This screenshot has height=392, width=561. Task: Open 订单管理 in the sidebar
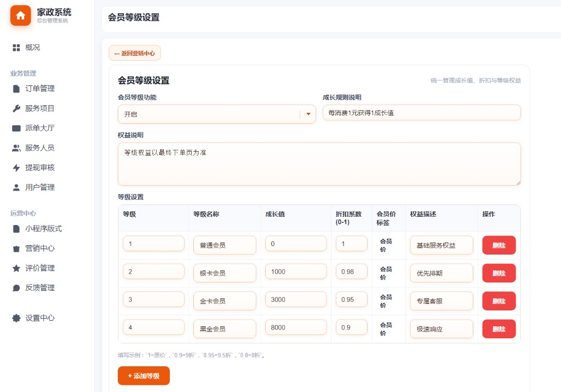pos(39,89)
